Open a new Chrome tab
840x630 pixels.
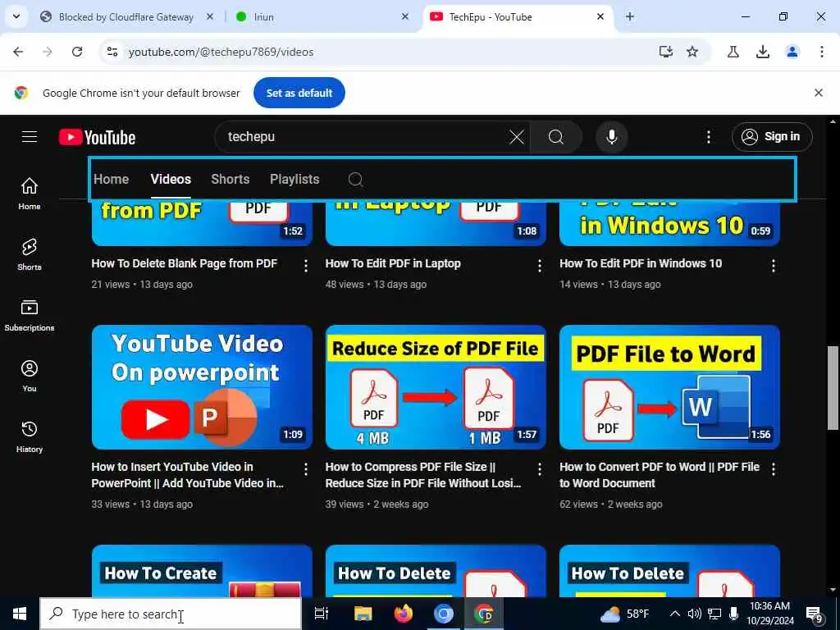click(629, 16)
